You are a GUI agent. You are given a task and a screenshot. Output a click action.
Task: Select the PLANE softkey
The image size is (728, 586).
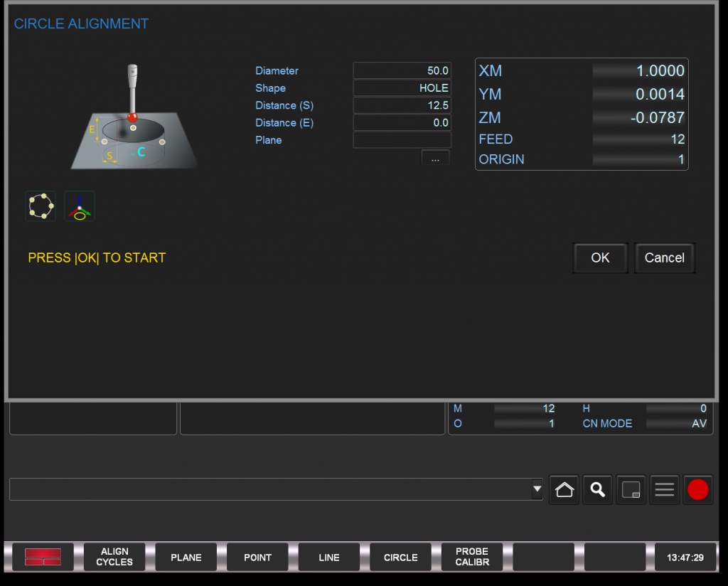pyautogui.click(x=186, y=558)
